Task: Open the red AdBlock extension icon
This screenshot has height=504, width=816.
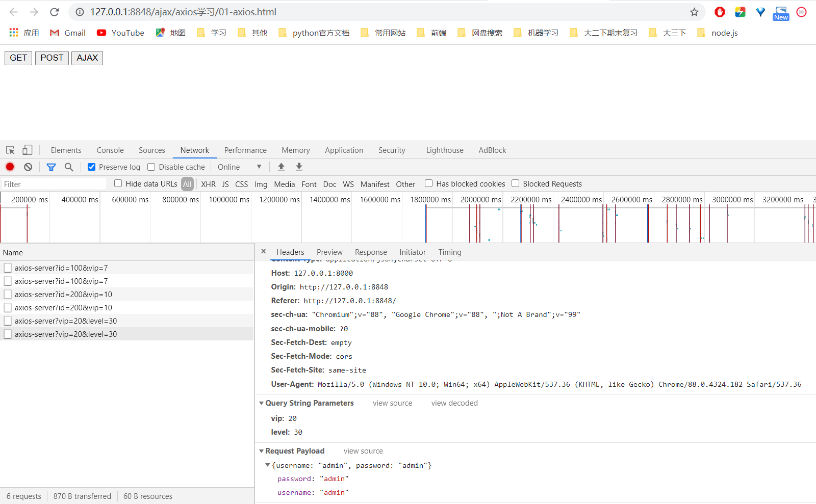Action: coord(720,12)
